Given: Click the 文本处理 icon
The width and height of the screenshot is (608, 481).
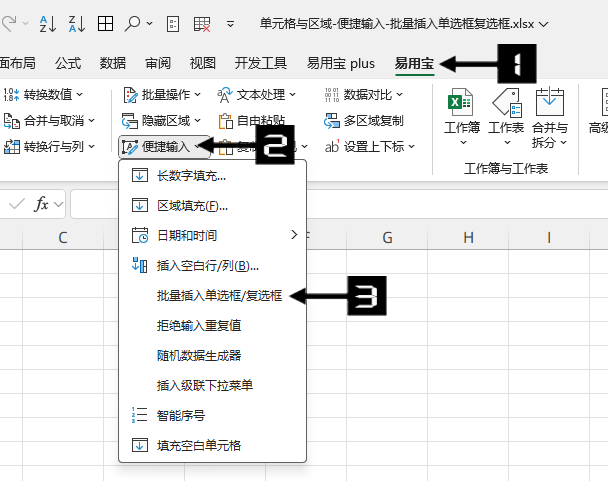Looking at the screenshot, I should point(225,95).
